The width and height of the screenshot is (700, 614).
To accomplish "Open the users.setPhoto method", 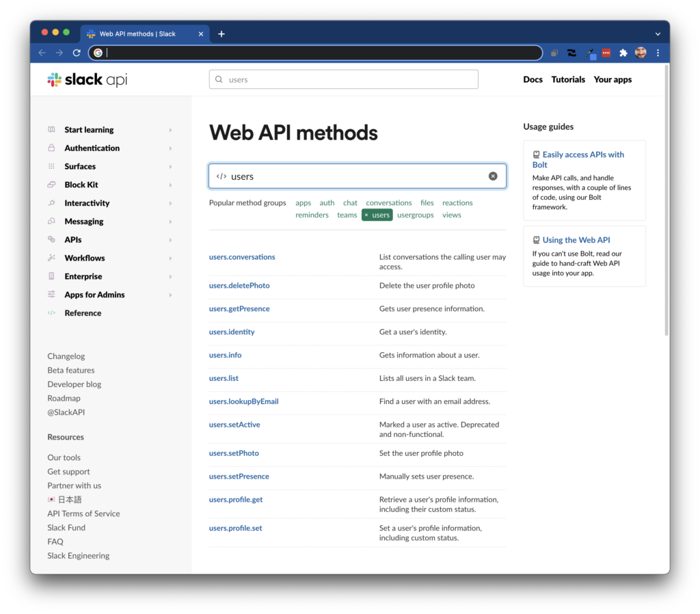I will click(234, 453).
